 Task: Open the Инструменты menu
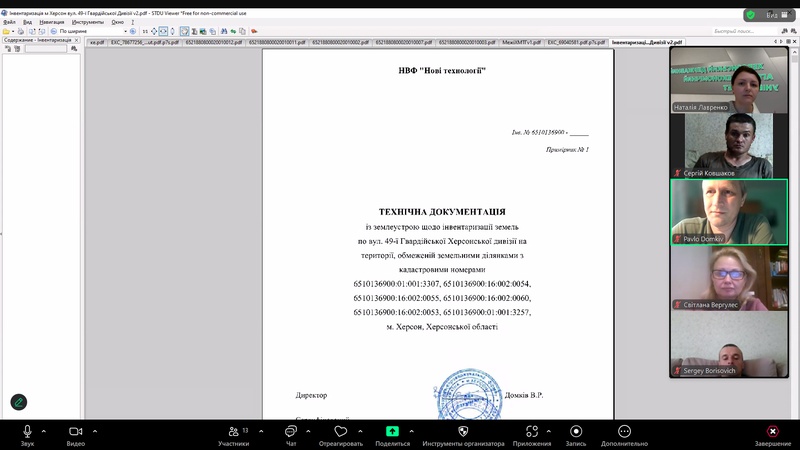87,22
